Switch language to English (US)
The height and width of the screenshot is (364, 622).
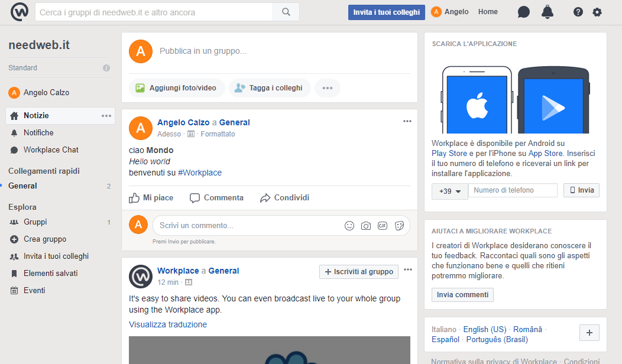click(x=485, y=330)
